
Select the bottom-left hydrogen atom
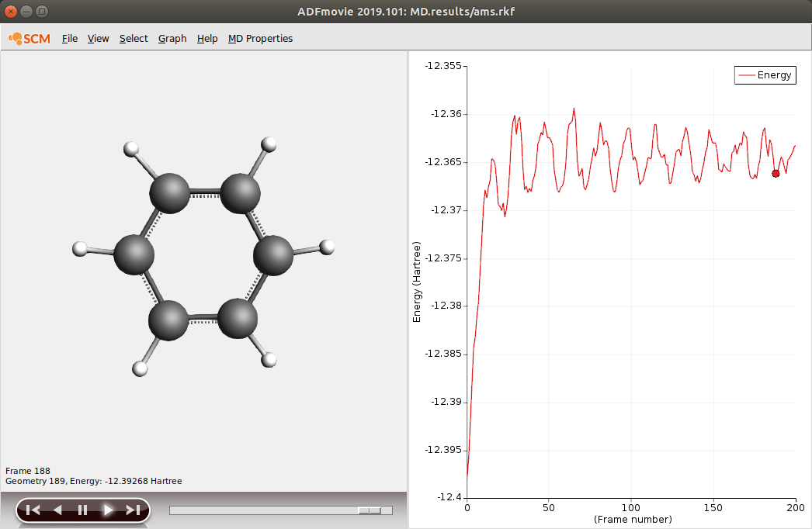pos(140,369)
